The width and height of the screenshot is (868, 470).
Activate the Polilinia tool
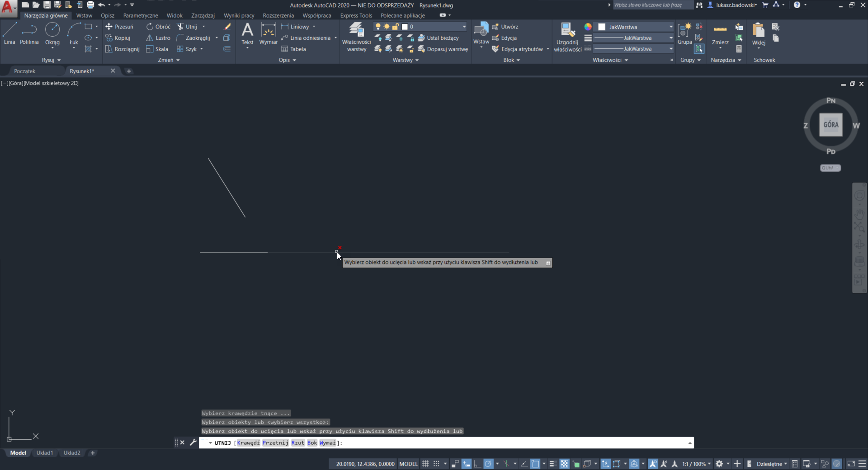pos(29,33)
